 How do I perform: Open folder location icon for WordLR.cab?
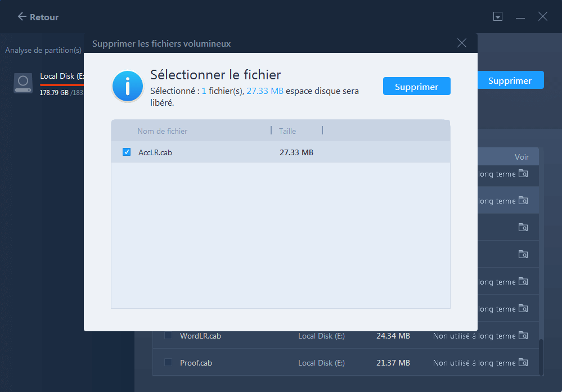pyautogui.click(x=523, y=336)
